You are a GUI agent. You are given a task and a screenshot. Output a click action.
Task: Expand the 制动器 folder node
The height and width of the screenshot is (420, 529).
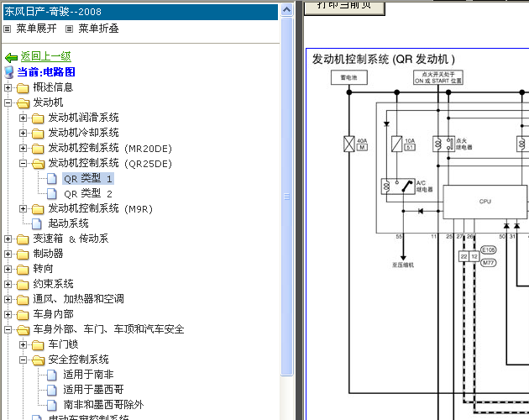click(x=8, y=254)
